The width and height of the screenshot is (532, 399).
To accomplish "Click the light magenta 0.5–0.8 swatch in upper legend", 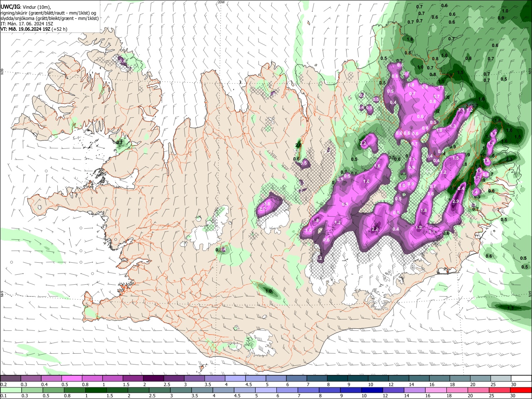I will [x=71, y=378].
